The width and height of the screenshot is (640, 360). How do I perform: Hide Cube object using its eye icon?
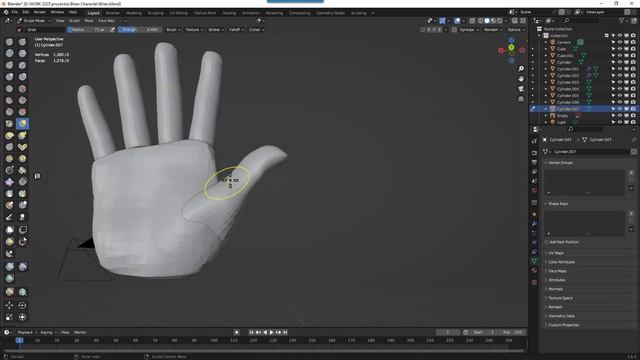coord(620,49)
